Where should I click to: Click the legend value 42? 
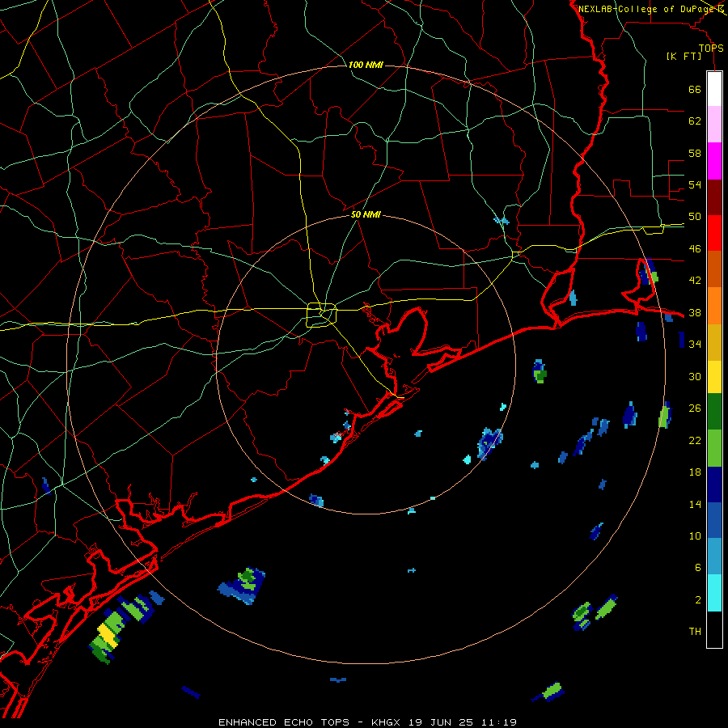pos(695,281)
